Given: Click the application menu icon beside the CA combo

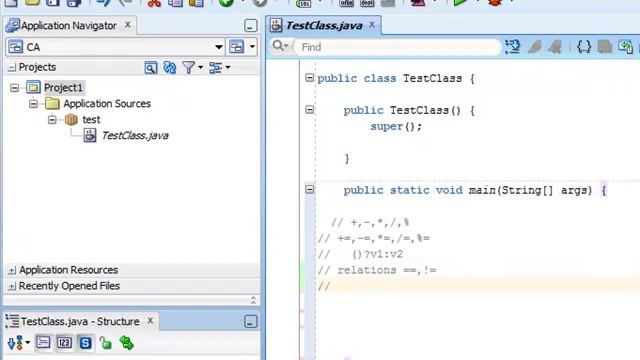Looking at the screenshot, I should pos(237,47).
